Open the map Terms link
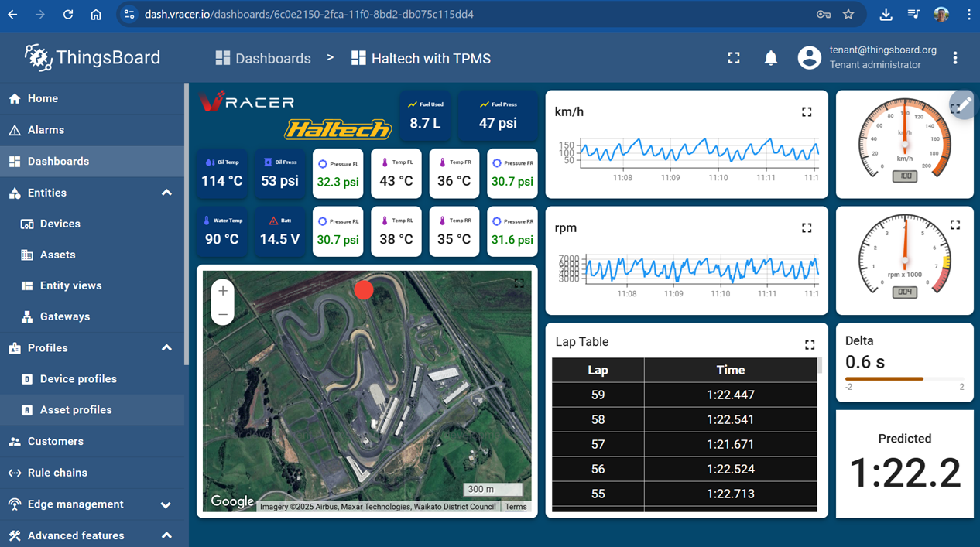The height and width of the screenshot is (547, 980). coord(516,507)
